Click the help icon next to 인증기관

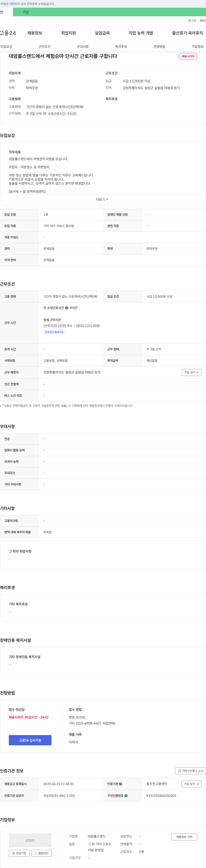coord(121,784)
